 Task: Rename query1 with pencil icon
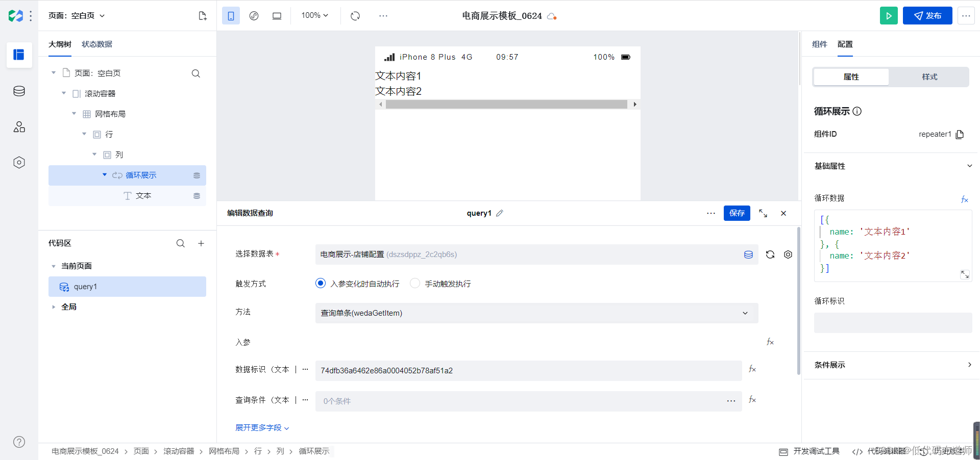click(x=500, y=213)
